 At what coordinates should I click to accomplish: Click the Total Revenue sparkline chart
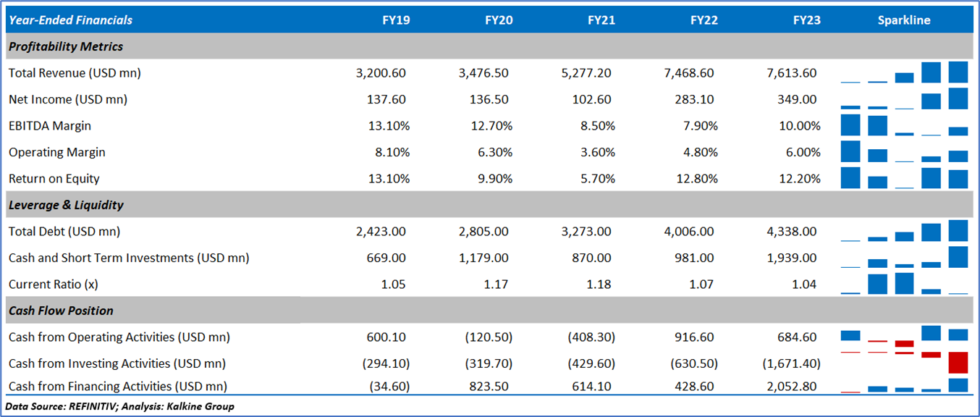(904, 72)
